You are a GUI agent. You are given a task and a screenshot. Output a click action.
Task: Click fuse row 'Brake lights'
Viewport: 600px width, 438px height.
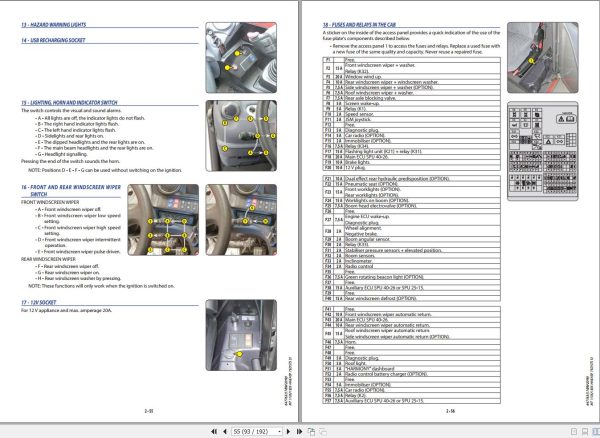[x=412, y=162]
